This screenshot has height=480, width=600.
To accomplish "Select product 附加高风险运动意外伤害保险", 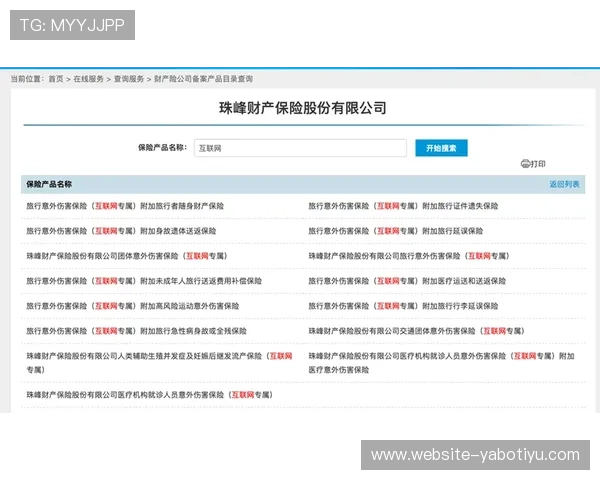I will point(133,306).
